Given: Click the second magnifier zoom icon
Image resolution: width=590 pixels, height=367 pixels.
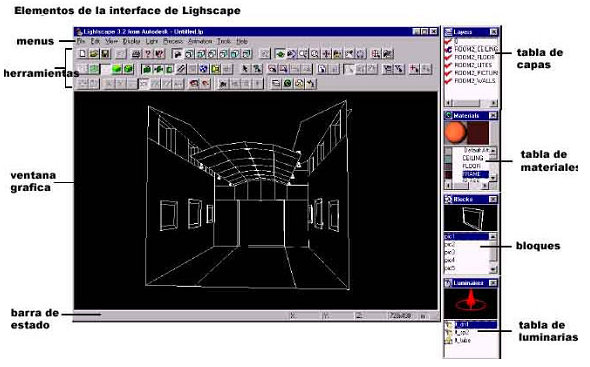Looking at the screenshot, I should click(x=314, y=54).
